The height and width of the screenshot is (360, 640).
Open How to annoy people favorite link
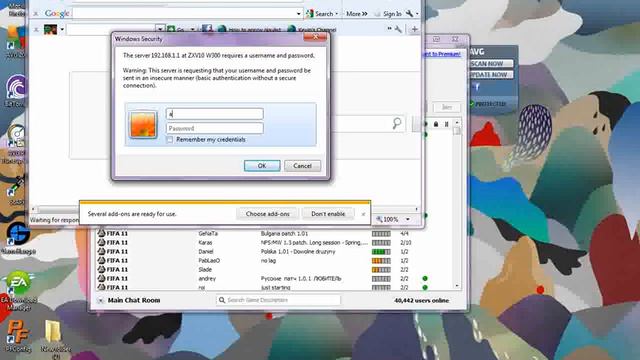coord(249,29)
